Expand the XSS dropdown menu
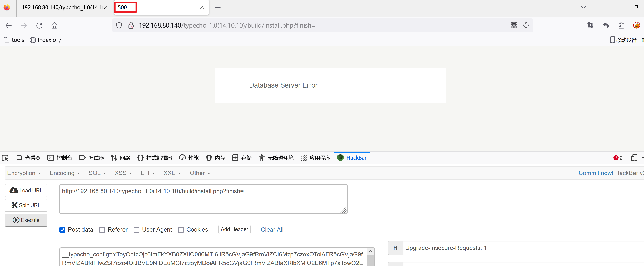The image size is (644, 266). point(123,173)
